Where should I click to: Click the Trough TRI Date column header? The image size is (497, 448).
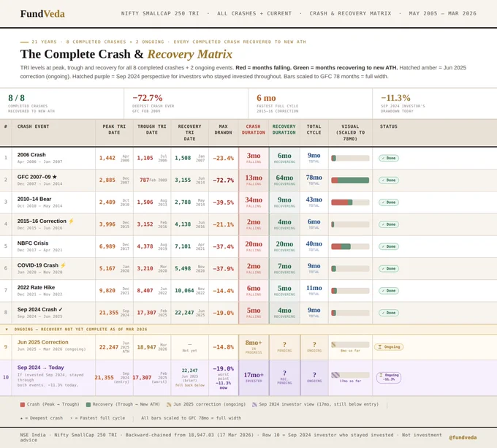[x=152, y=129]
